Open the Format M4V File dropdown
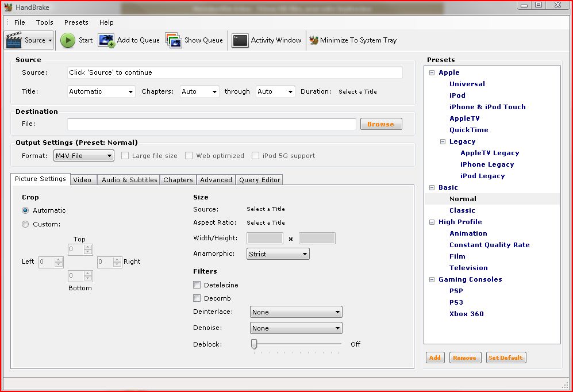This screenshot has height=392, width=573. pos(84,156)
